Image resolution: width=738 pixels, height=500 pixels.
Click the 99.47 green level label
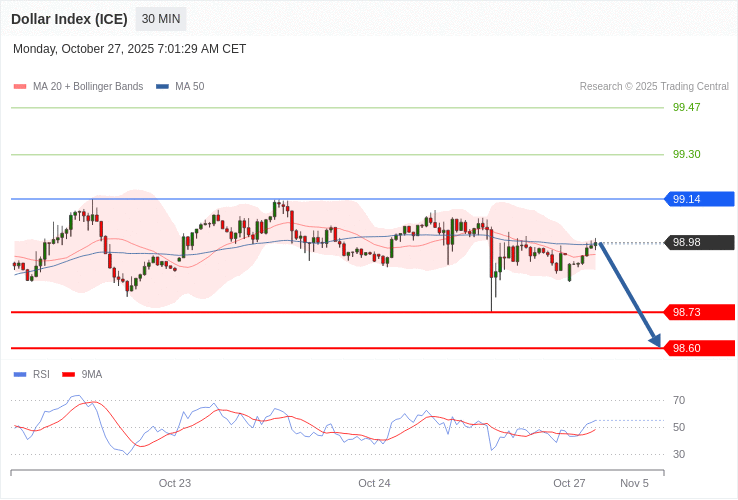tap(686, 107)
